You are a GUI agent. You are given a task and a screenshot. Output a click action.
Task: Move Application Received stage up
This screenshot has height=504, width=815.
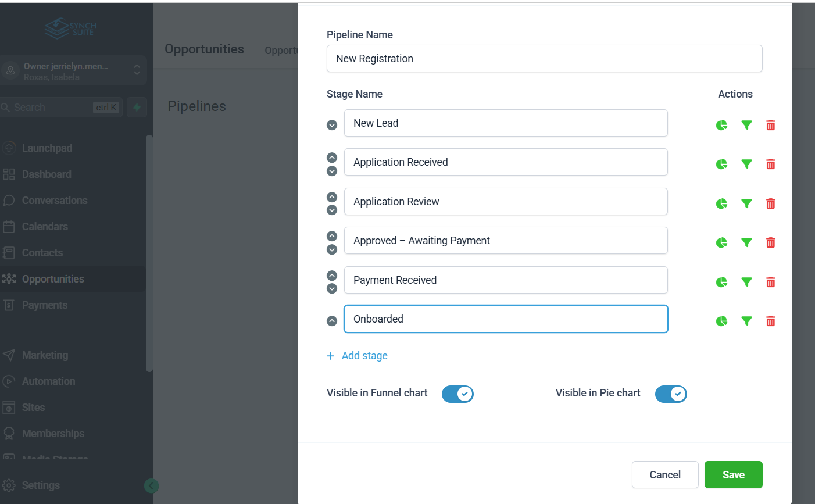click(332, 158)
